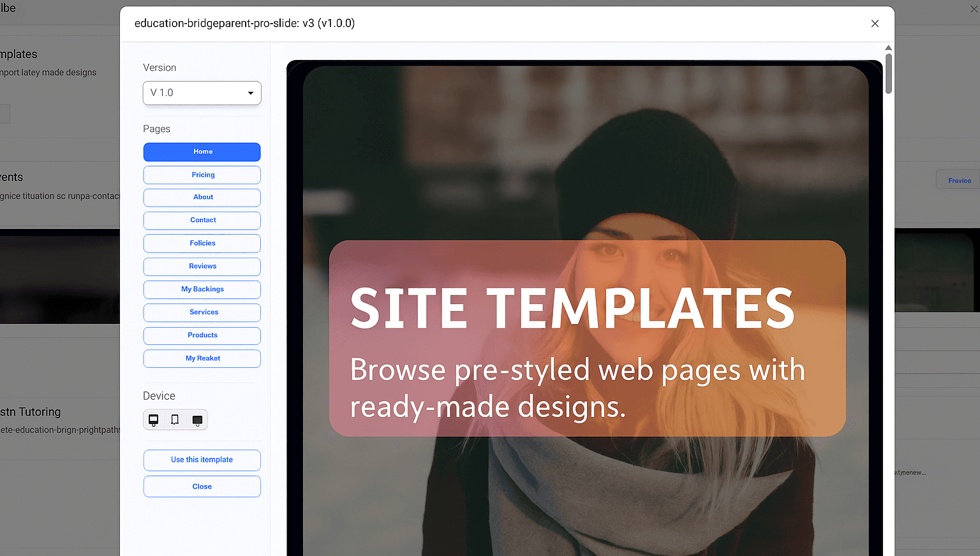Click the scrollbar up arrow
Image resolution: width=980 pixels, height=556 pixels.
(889, 48)
